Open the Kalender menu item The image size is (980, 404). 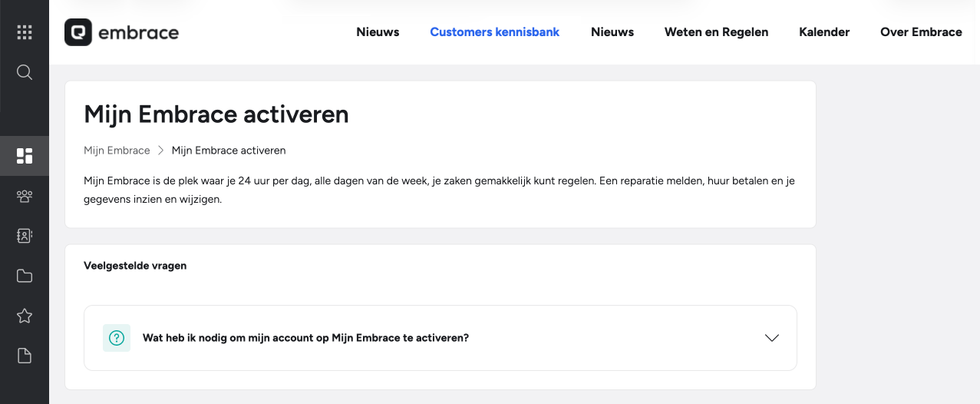click(824, 32)
